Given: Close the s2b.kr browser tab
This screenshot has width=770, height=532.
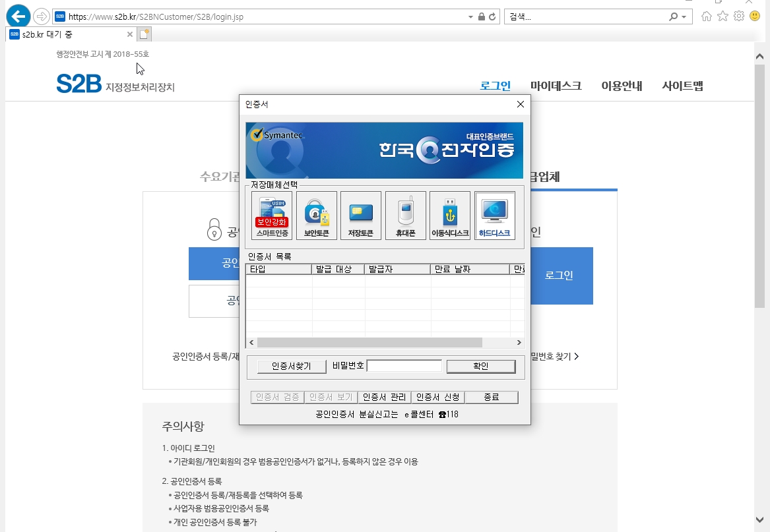Looking at the screenshot, I should (x=129, y=34).
